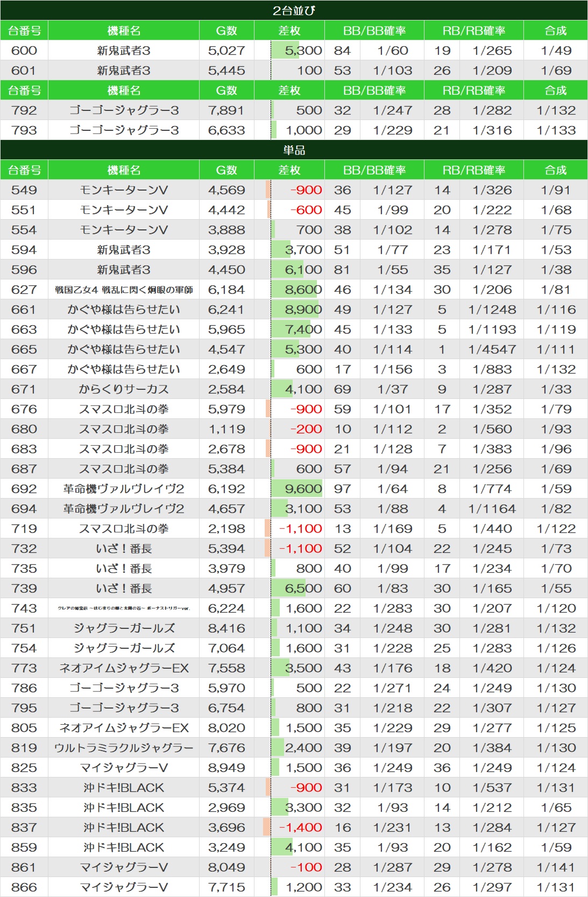Click 沖ドキ!BLACK in row 835
This screenshot has width=588, height=897.
[x=124, y=808]
